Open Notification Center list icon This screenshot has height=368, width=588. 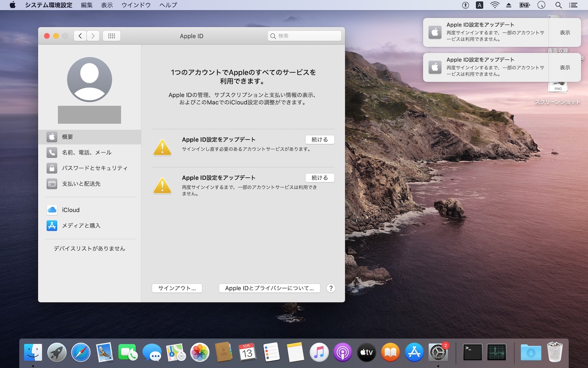573,5
